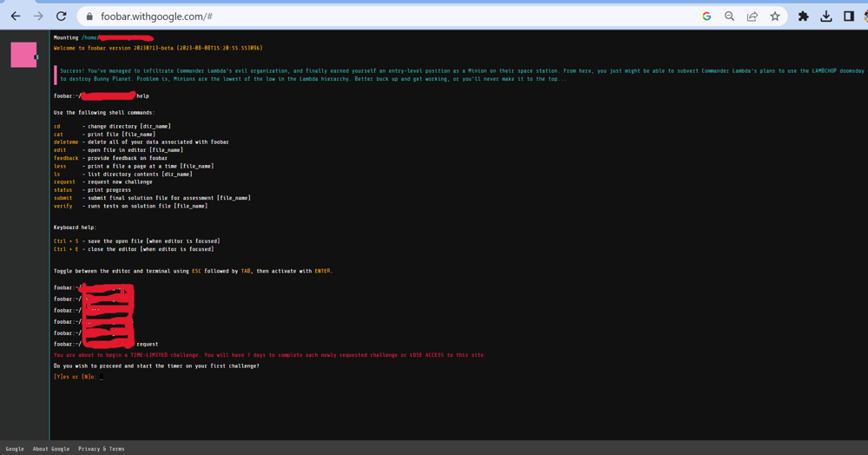Reload the foobar page

62,16
